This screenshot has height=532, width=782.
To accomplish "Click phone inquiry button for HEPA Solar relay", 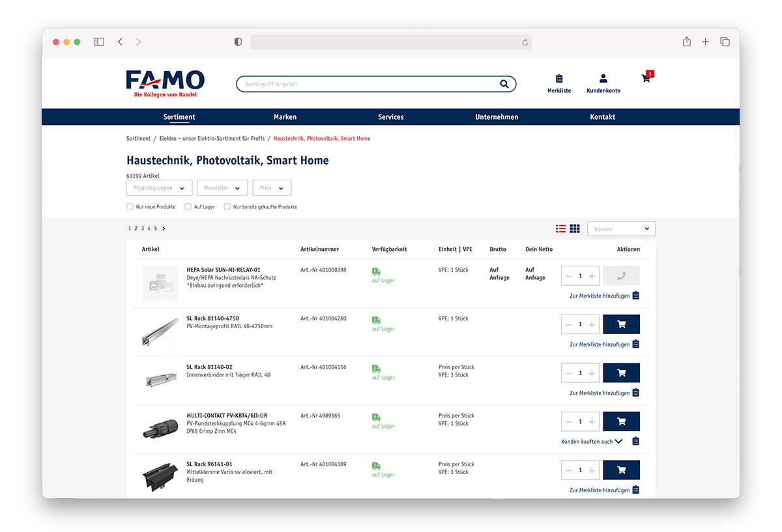I will click(x=621, y=275).
